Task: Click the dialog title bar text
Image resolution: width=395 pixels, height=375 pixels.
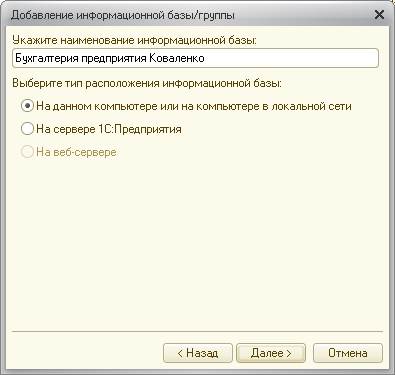Action: (x=123, y=15)
